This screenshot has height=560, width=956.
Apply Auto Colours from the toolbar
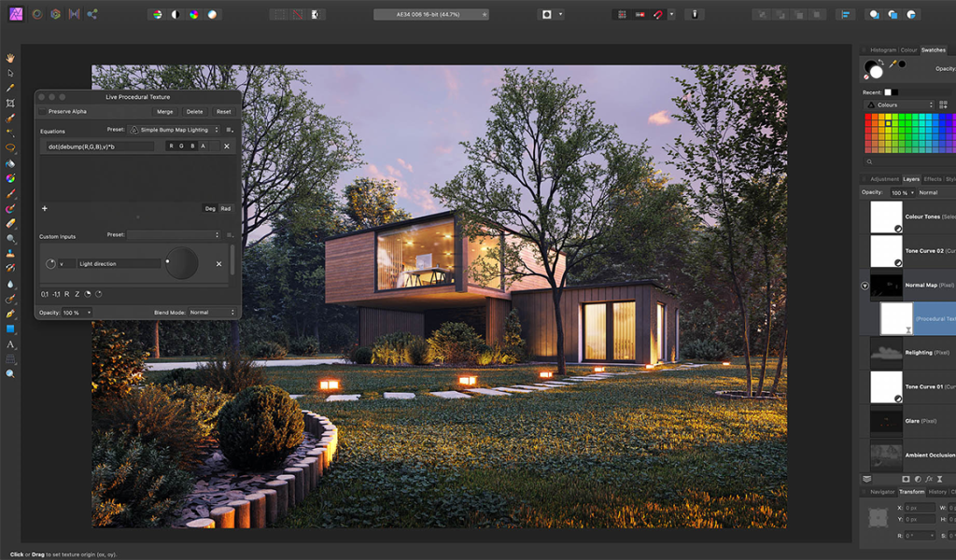point(194,15)
